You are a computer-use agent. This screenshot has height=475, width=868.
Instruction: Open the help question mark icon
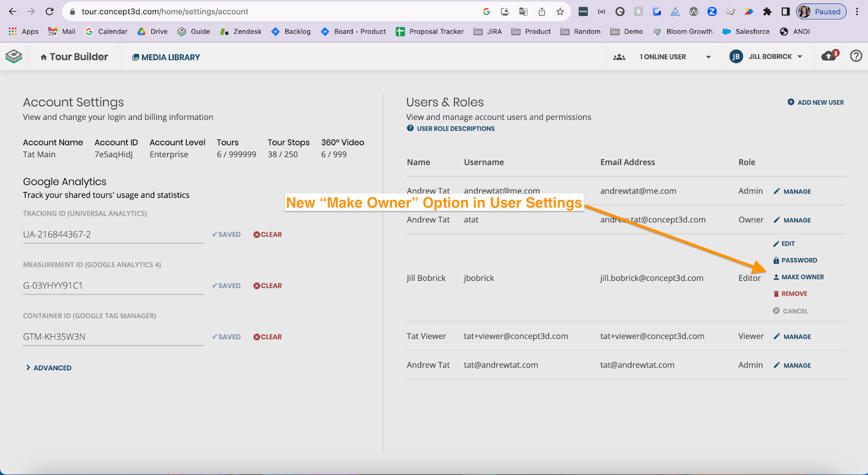pyautogui.click(x=856, y=56)
